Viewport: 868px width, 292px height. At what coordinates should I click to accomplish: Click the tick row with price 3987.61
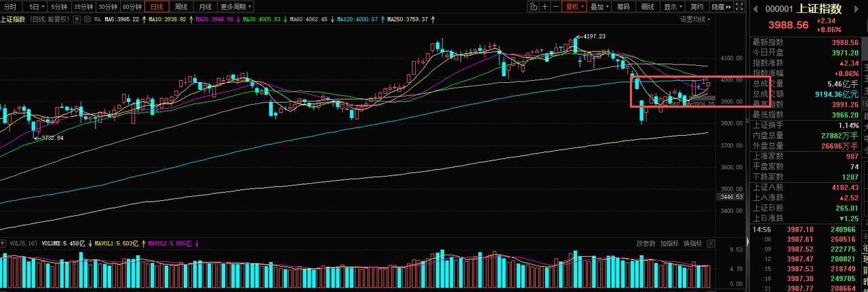click(x=805, y=239)
